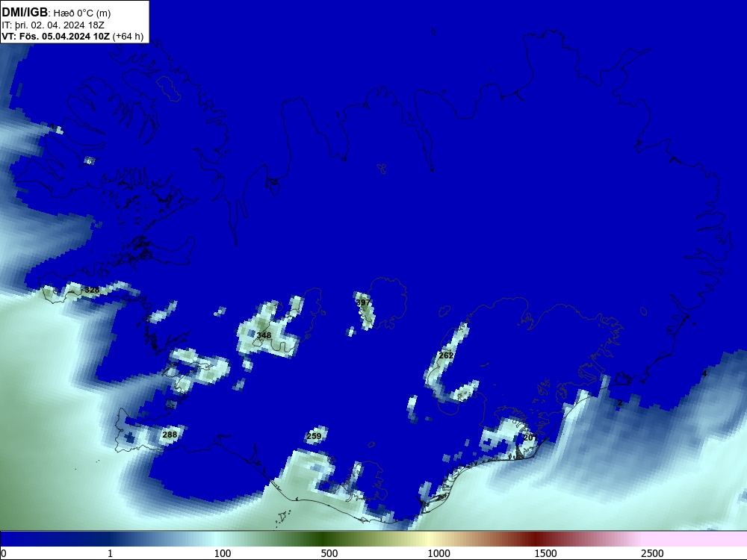Click the map value label 262

click(446, 355)
